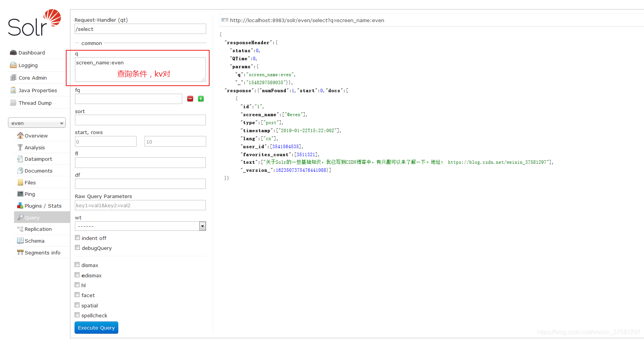Open Java Properties page
The image size is (644, 339).
(38, 90)
